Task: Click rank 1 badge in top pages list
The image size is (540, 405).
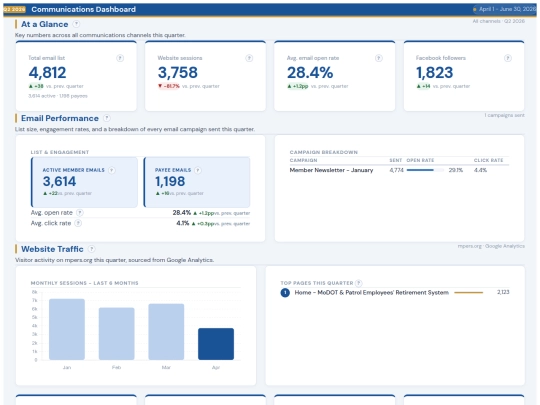Action: pyautogui.click(x=285, y=292)
